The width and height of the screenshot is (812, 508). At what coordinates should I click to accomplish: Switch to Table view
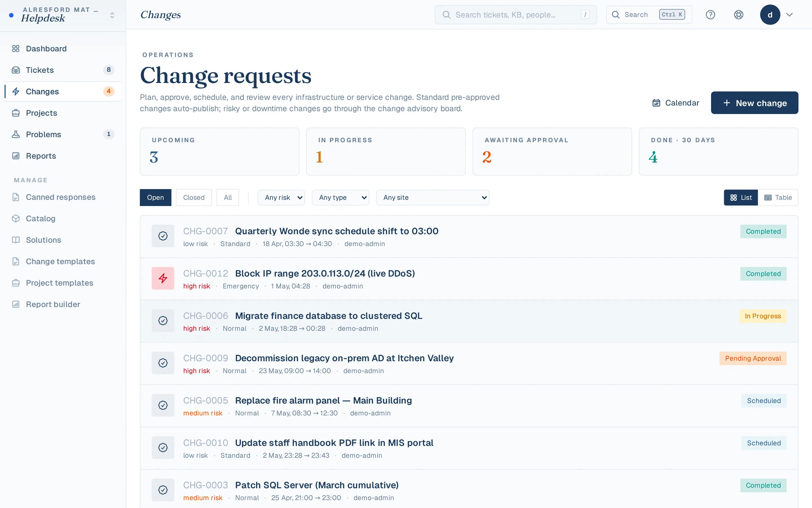click(778, 198)
